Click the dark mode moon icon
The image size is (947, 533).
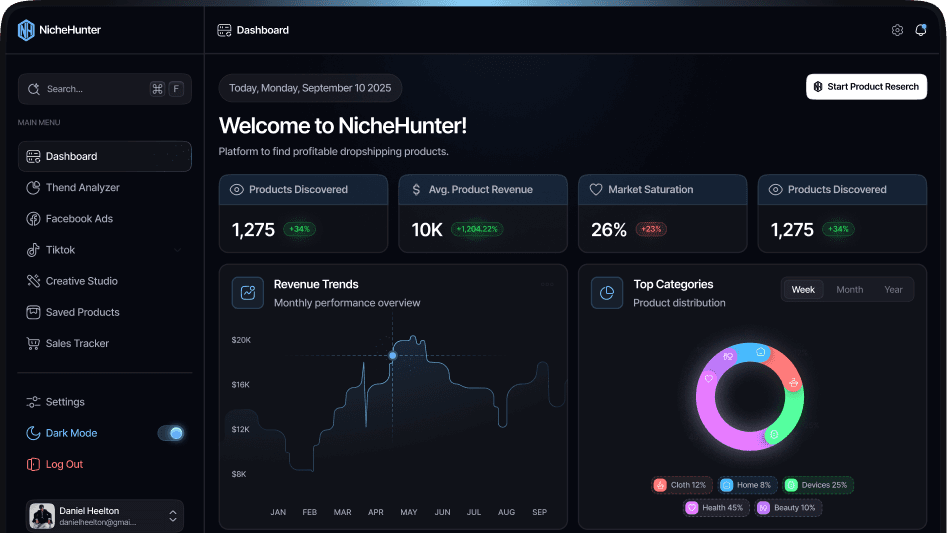[x=33, y=433]
